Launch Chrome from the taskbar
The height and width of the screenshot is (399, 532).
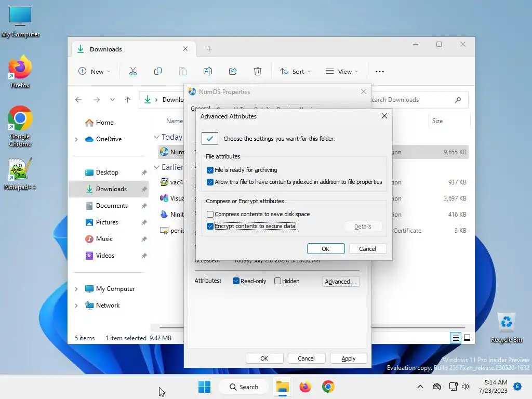(328, 387)
